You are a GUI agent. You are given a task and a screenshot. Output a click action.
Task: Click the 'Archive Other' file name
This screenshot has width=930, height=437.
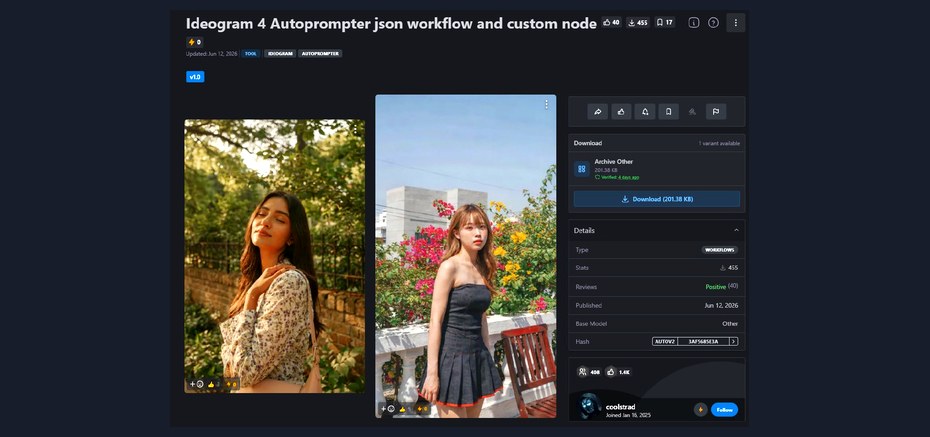click(x=614, y=162)
